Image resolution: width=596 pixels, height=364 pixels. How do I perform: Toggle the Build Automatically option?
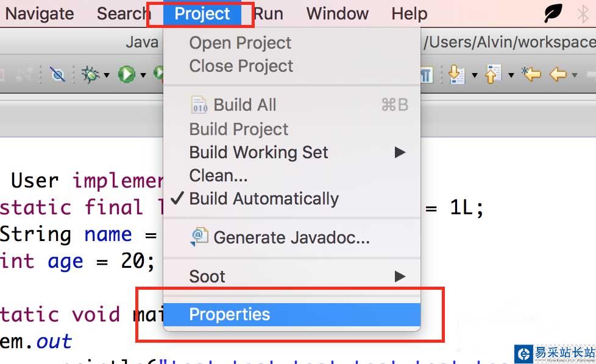click(264, 199)
